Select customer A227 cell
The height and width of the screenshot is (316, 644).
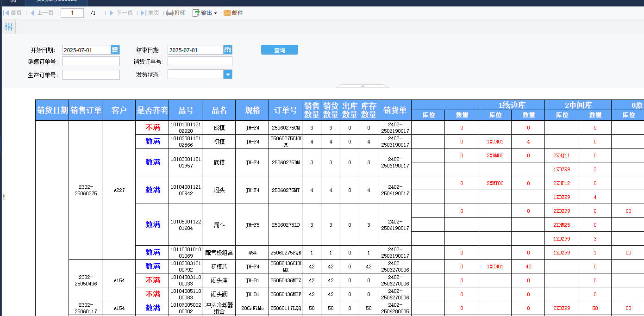(x=119, y=190)
